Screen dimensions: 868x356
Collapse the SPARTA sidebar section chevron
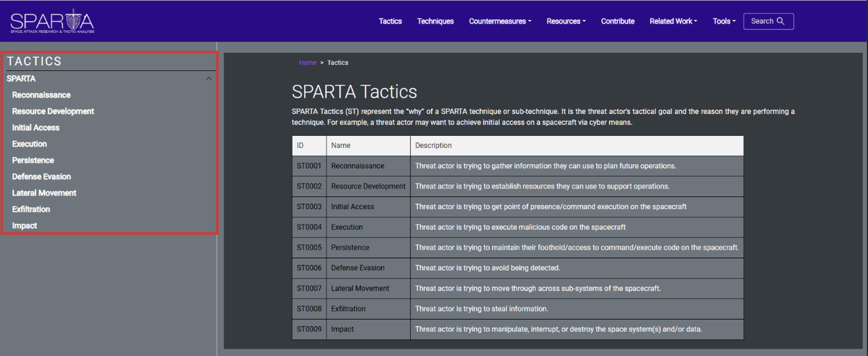point(209,79)
